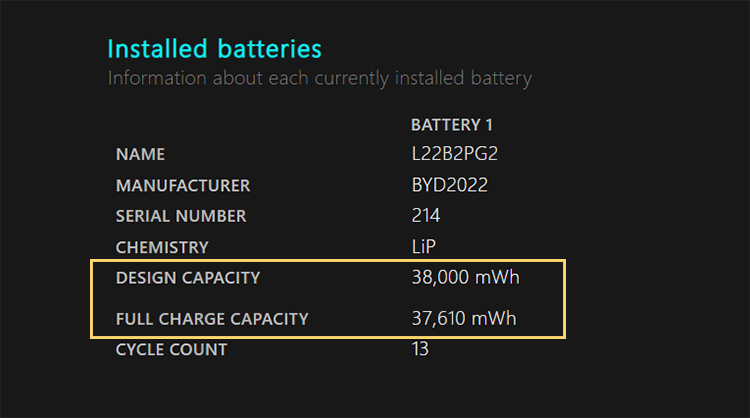Click the CHEMISTRY row label
Image resolution: width=750 pixels, height=418 pixels.
point(162,247)
